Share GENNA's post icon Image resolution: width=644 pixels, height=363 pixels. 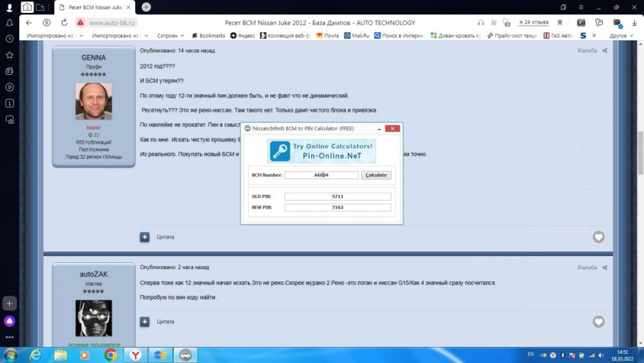coord(605,50)
